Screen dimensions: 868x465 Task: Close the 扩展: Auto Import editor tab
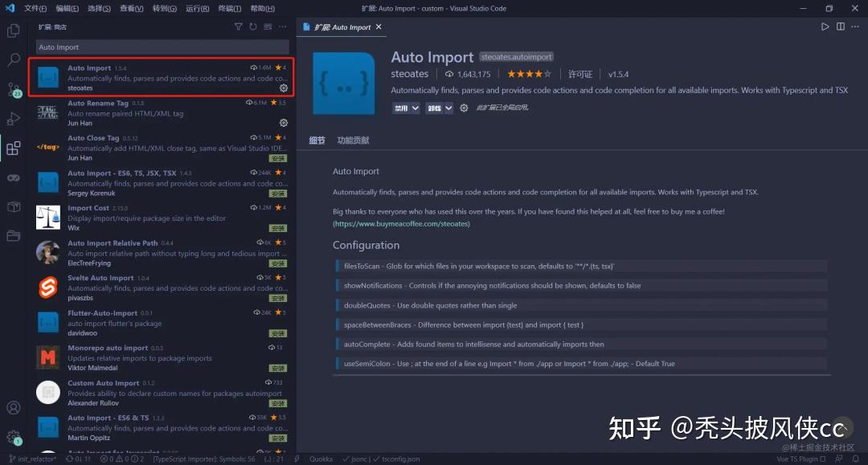(x=379, y=27)
